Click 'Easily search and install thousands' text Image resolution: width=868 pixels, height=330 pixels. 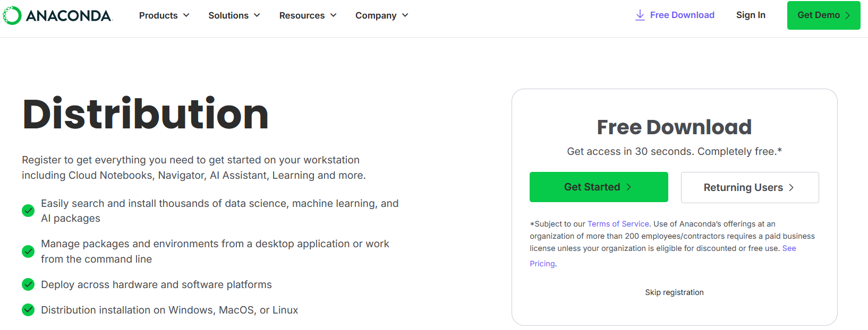(219, 211)
